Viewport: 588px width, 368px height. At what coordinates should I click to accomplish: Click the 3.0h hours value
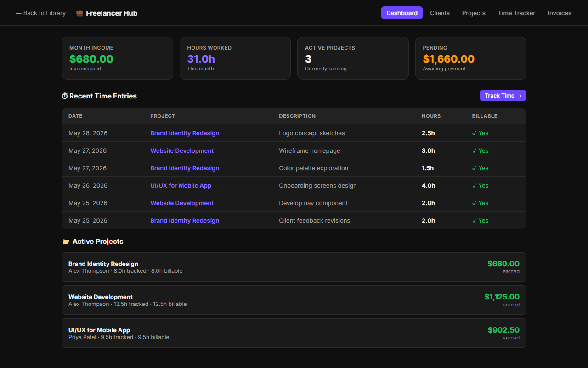coord(428,150)
